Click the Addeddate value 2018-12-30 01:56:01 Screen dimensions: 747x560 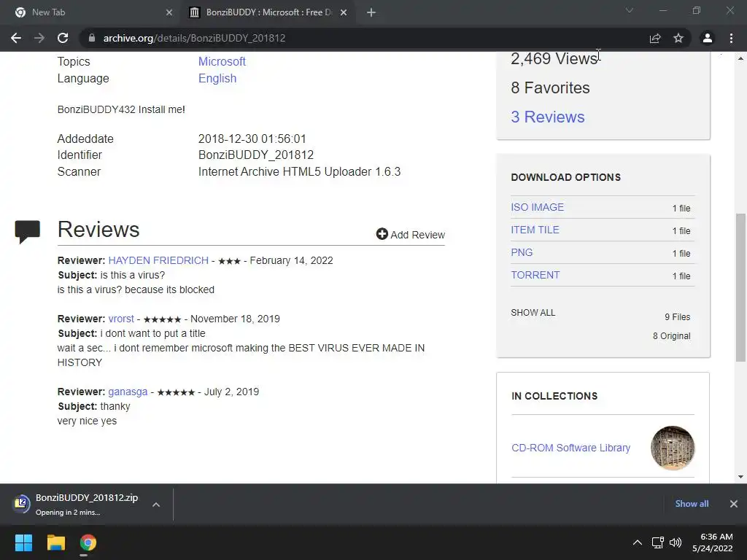pos(252,139)
